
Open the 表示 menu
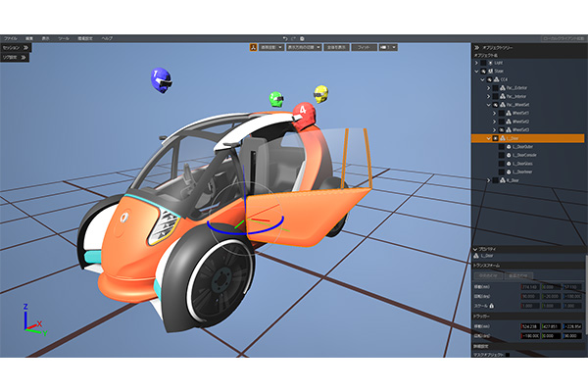click(45, 38)
